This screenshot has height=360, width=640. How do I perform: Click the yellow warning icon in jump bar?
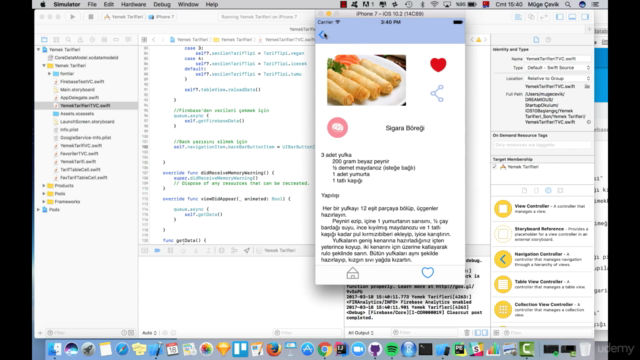[x=478, y=40]
